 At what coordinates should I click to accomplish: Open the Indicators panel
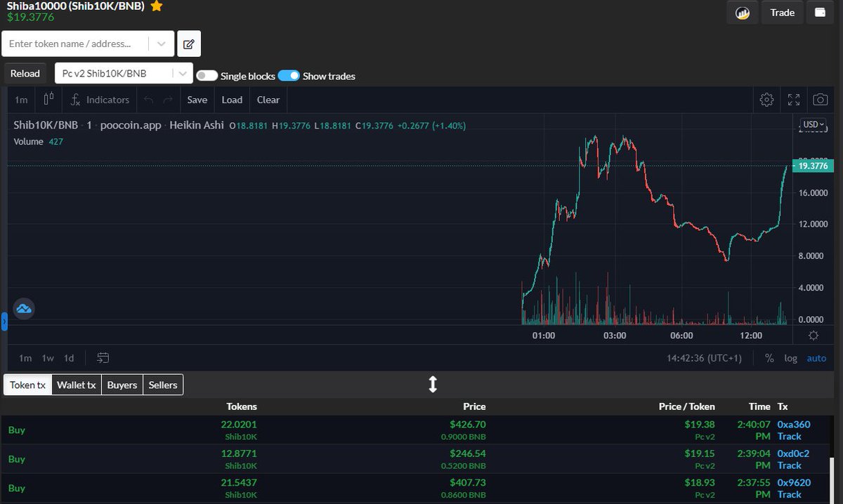(x=99, y=100)
